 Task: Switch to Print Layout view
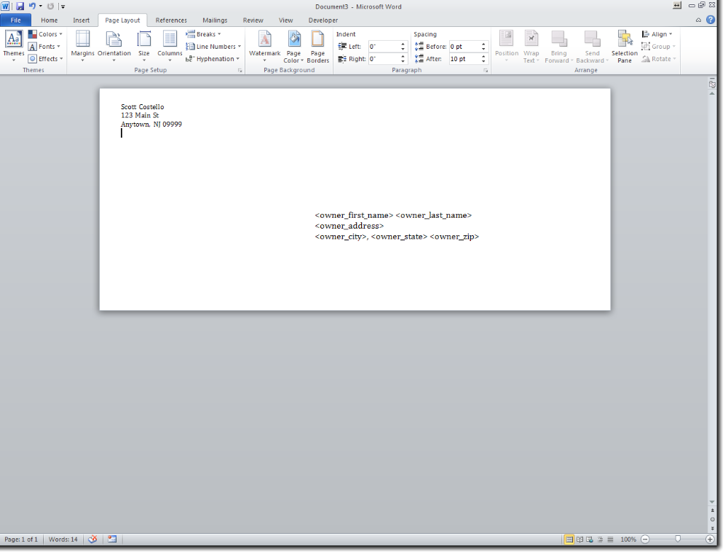pyautogui.click(x=569, y=540)
